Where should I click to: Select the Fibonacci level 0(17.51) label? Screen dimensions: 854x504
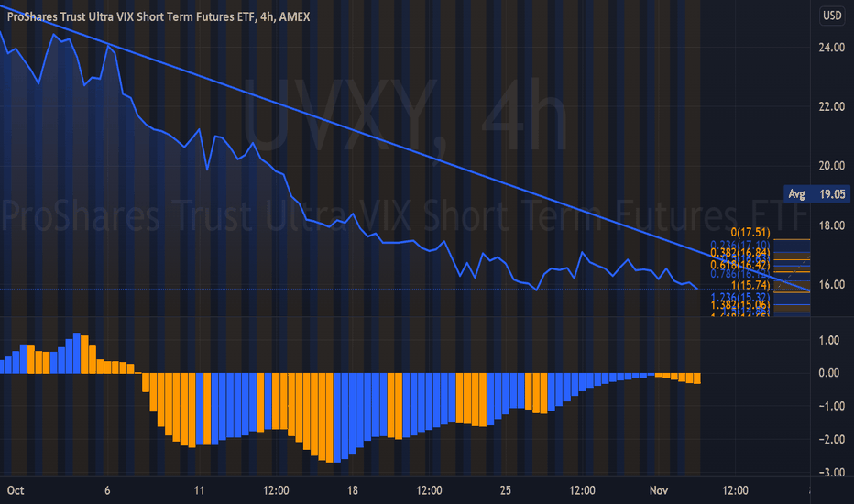[750, 233]
